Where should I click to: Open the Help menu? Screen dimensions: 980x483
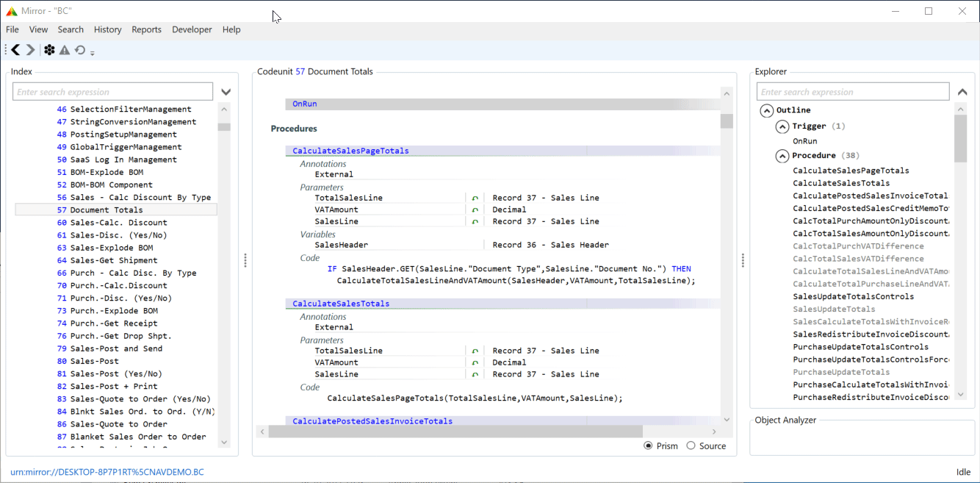[x=231, y=29]
